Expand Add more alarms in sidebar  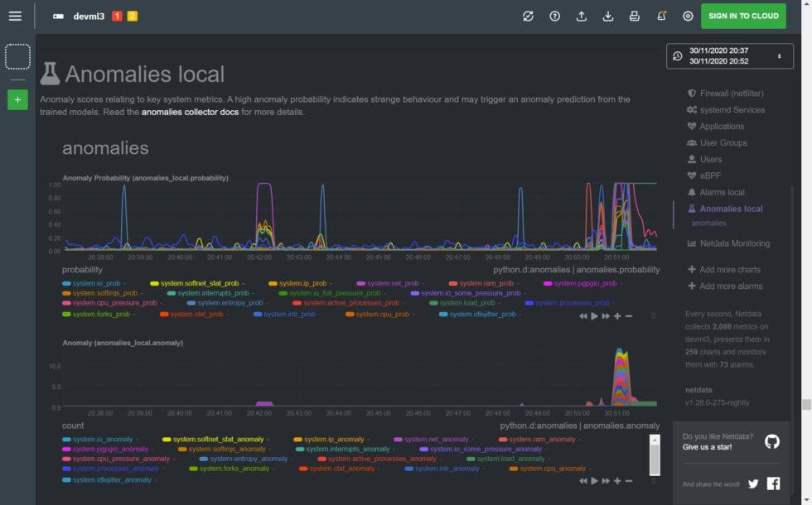(729, 286)
